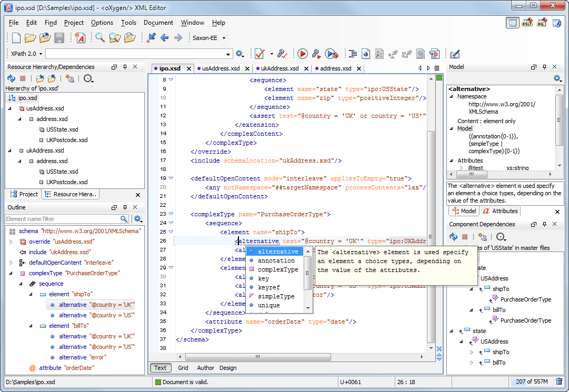Click the 207 of 557M memory indicator
Image resolution: width=569 pixels, height=392 pixels.
(x=532, y=381)
